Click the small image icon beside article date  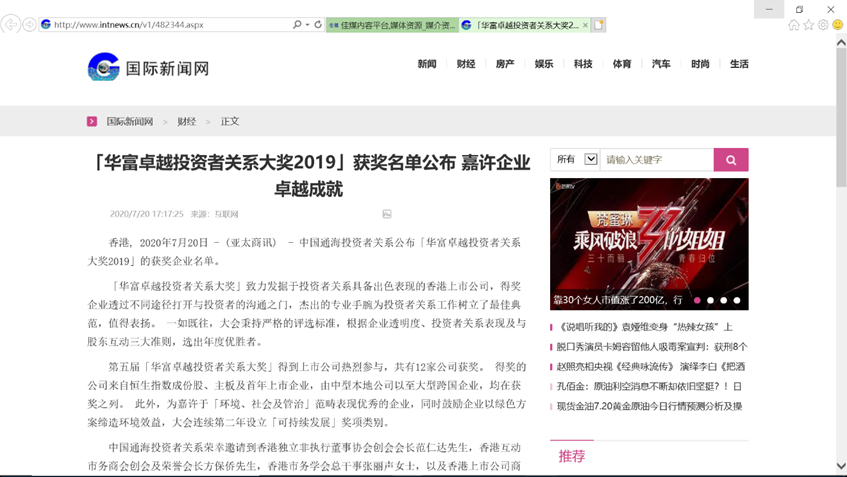(x=387, y=214)
